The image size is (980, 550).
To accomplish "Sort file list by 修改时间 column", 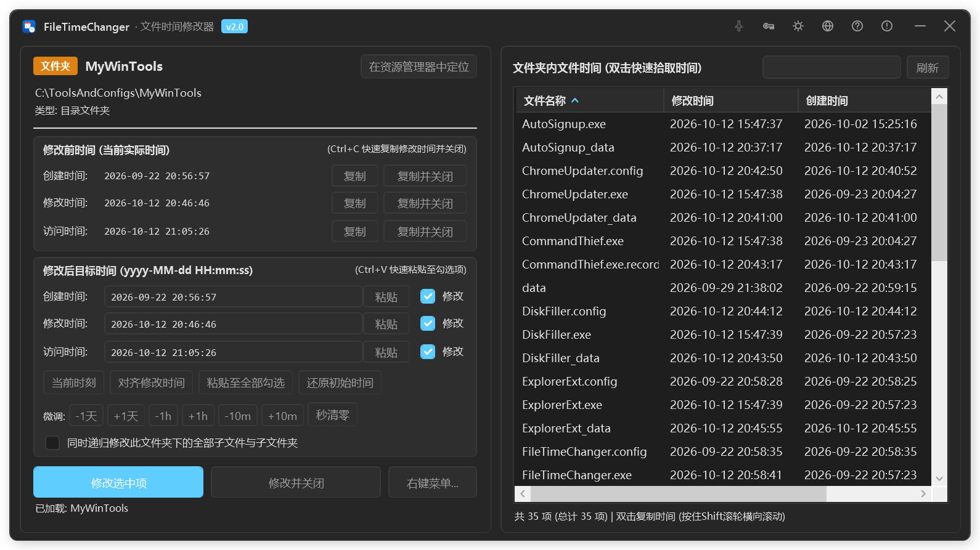I will click(730, 100).
